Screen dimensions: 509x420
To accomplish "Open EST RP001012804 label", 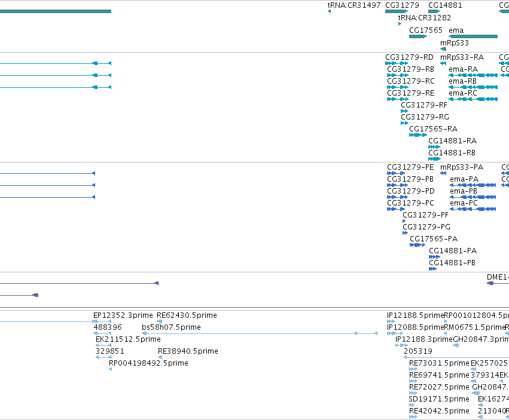I will click(x=476, y=315).
